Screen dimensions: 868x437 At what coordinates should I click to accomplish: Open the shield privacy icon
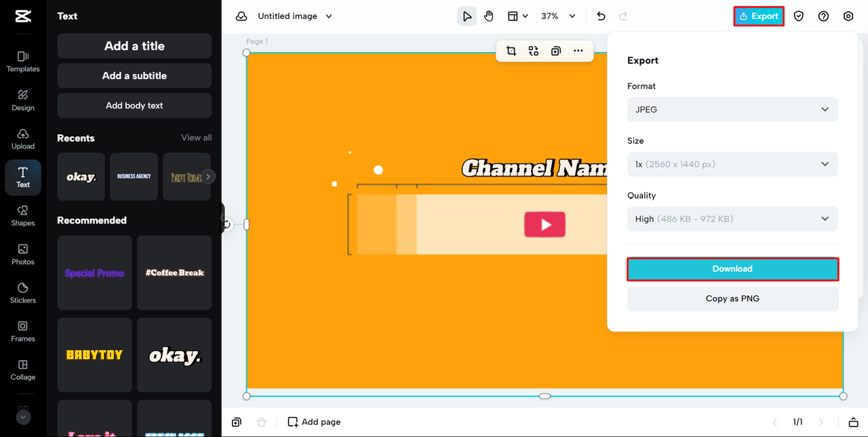(x=799, y=16)
